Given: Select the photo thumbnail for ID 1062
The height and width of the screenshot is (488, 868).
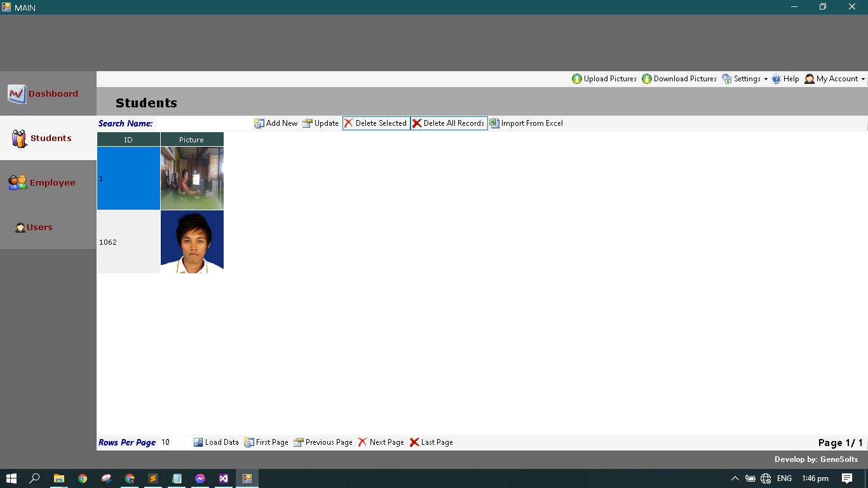Looking at the screenshot, I should (192, 242).
